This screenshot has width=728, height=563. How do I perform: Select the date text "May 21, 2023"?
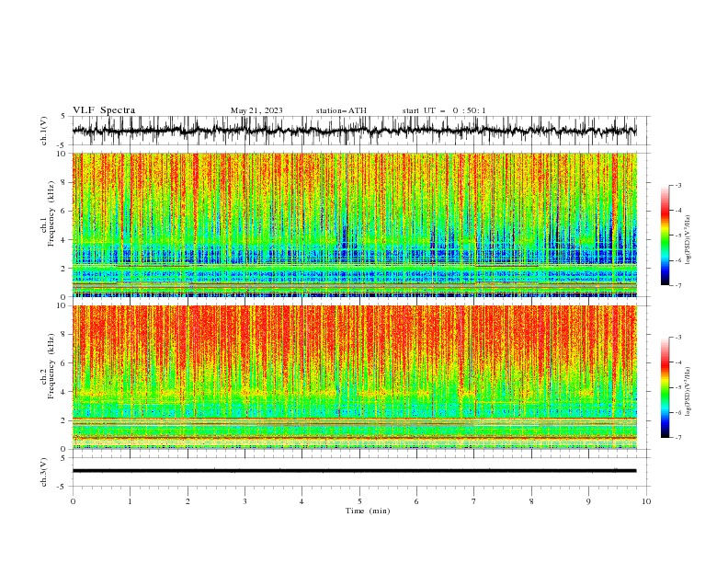click(x=256, y=110)
